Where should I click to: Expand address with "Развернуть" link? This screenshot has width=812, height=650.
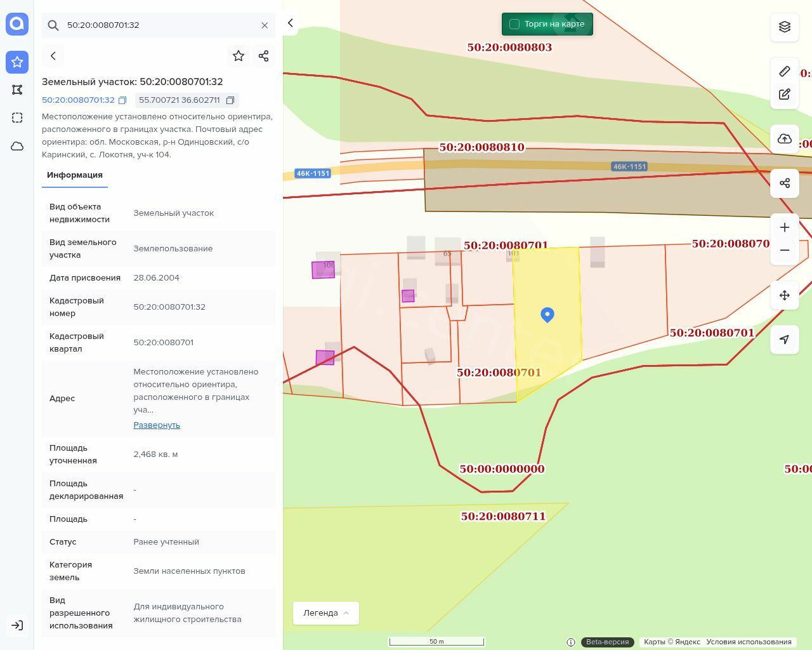[x=157, y=425]
